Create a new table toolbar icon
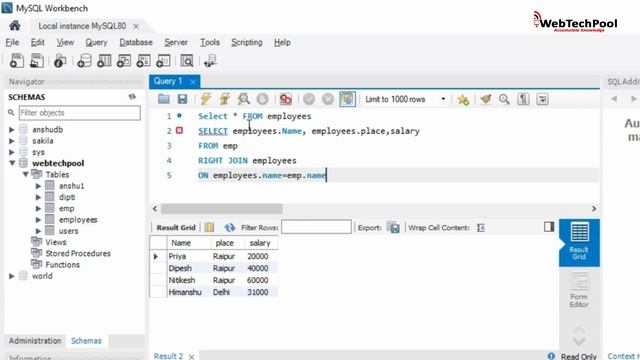The image size is (640, 360). click(104, 61)
